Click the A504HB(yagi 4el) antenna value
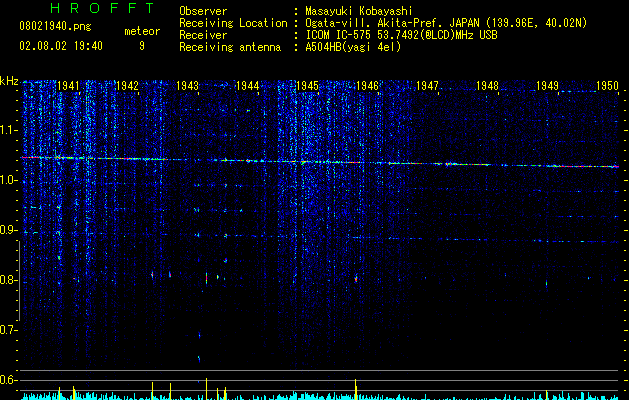Screen dimensions: 629x400 tap(353, 47)
